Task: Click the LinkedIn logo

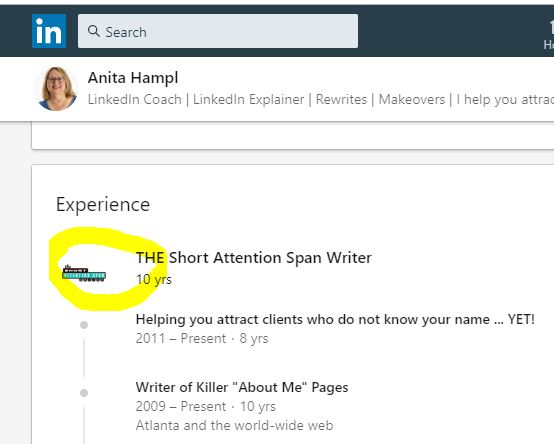Action: click(x=49, y=31)
